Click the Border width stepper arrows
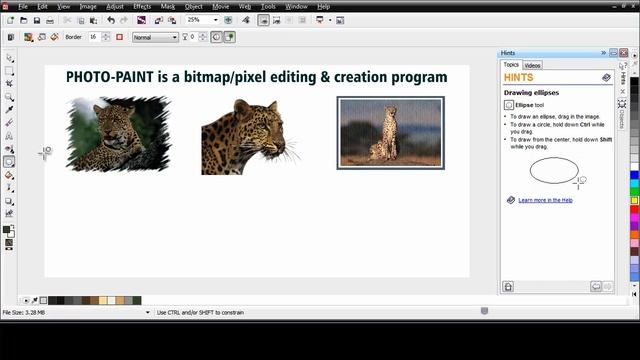The image size is (640, 360). [106, 37]
